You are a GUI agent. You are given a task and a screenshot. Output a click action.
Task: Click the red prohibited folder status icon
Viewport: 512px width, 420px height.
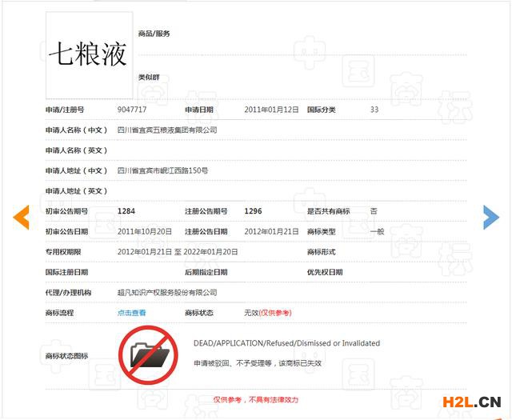pos(150,353)
